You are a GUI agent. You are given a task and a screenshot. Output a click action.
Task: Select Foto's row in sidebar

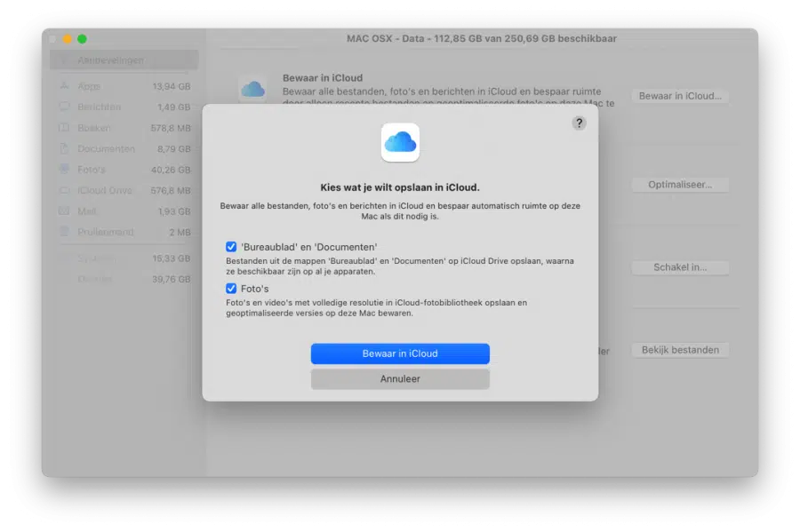[124, 169]
